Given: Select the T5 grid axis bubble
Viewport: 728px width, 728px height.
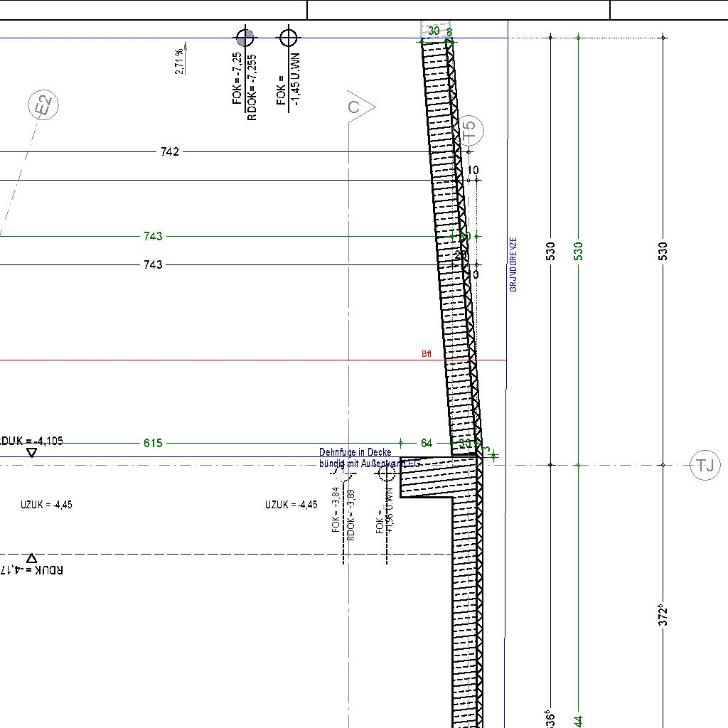Looking at the screenshot, I should (x=469, y=131).
